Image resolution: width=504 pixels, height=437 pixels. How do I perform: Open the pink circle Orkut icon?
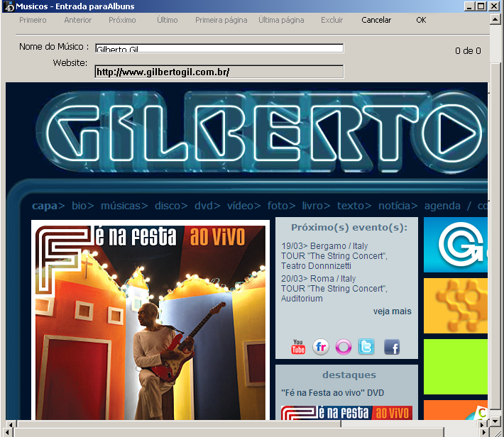pyautogui.click(x=344, y=347)
